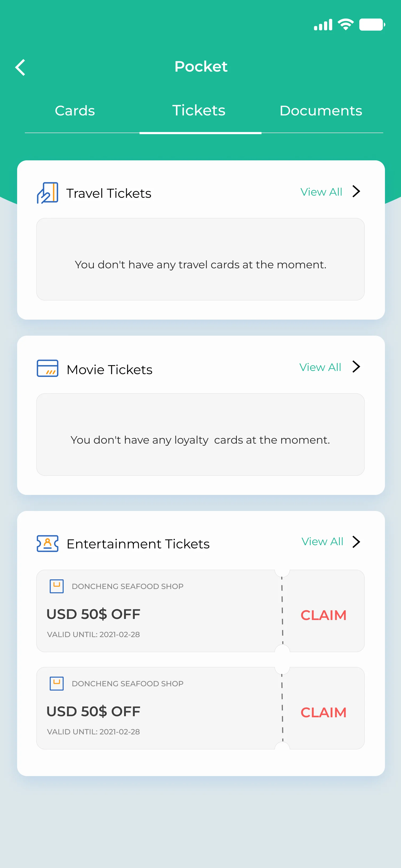Screen dimensions: 401x868
Task: Tap first Doncheng Seafood Shop logo icon
Action: tap(57, 586)
